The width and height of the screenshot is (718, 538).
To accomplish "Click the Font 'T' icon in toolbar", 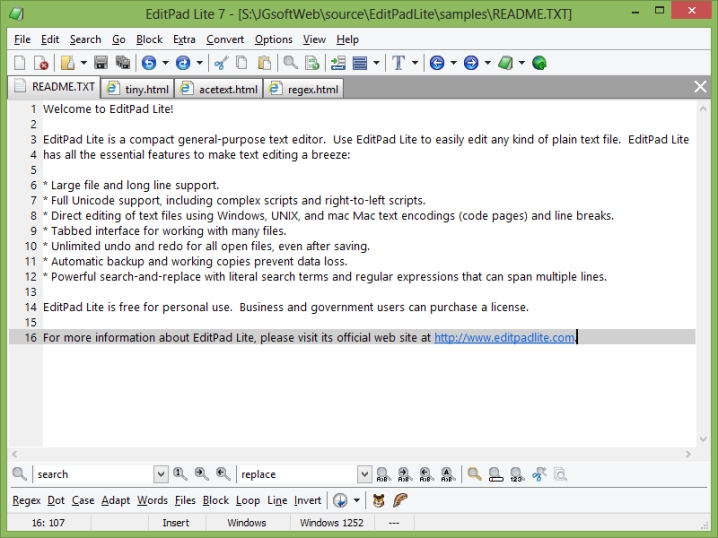I will pyautogui.click(x=399, y=63).
